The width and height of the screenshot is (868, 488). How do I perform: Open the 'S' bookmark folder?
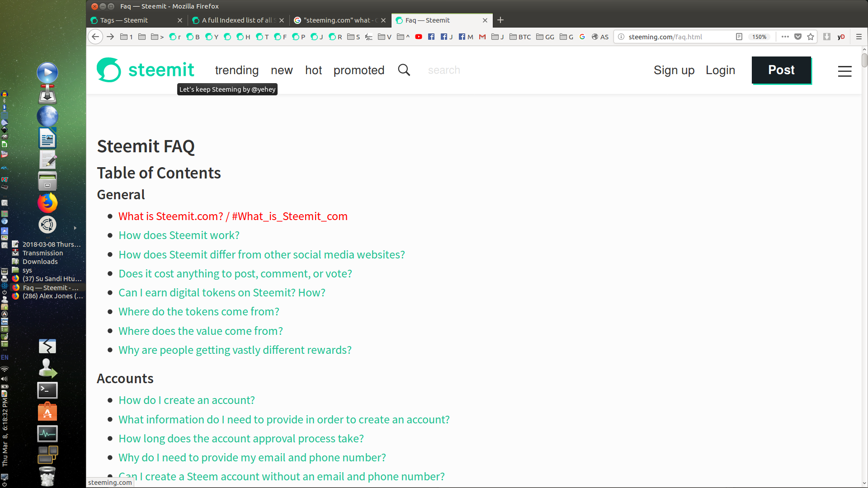click(x=354, y=37)
